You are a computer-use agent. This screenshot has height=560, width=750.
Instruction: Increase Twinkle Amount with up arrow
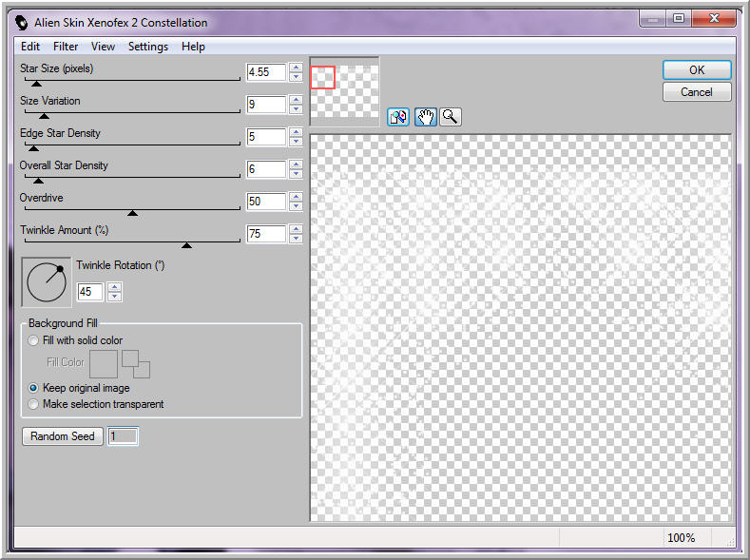(x=296, y=229)
